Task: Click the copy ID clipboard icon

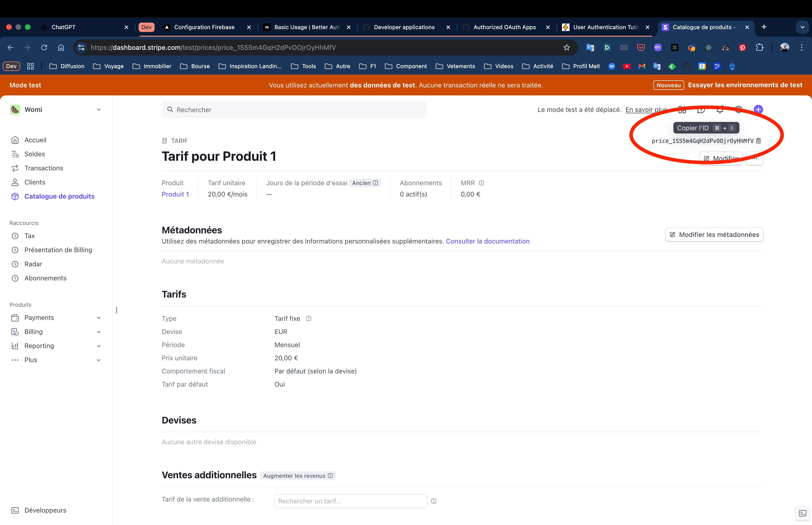Action: pyautogui.click(x=758, y=141)
